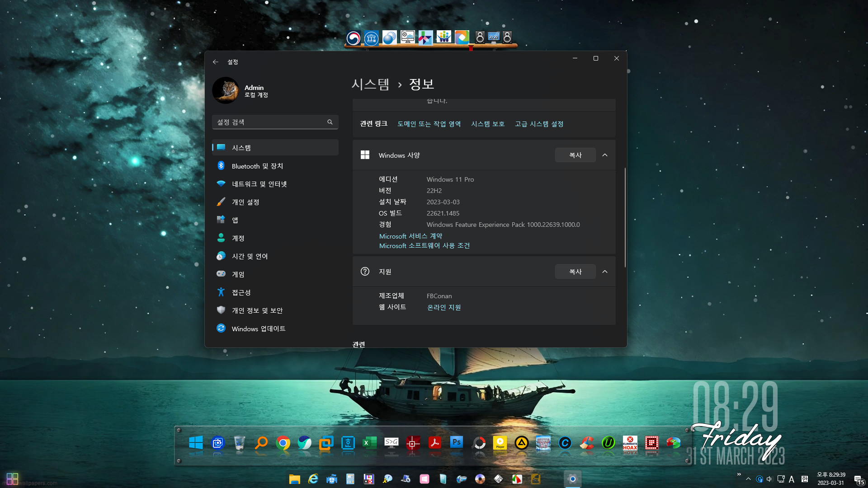Launch Naver Whale browser from the dock

305,443
